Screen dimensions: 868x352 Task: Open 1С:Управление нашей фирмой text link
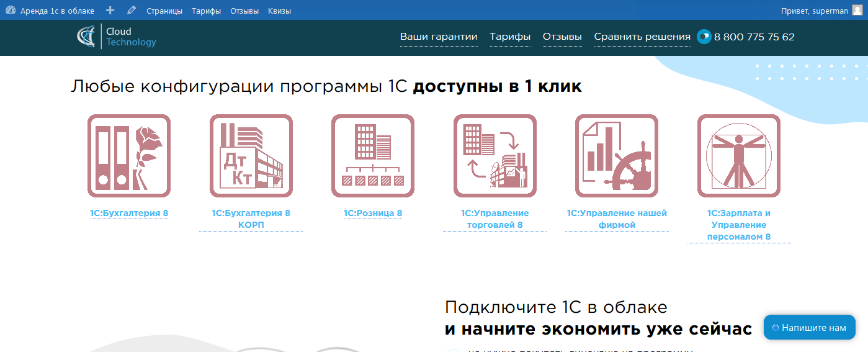[x=617, y=219]
